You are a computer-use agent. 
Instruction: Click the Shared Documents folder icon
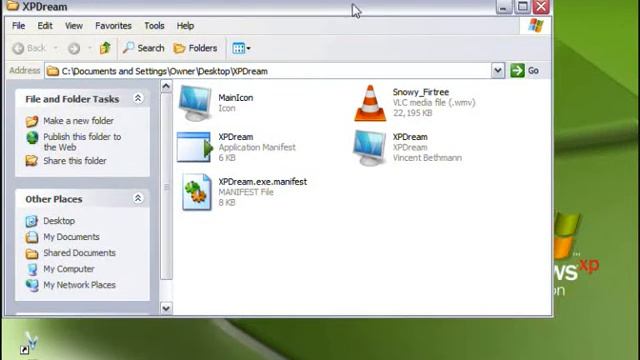pyautogui.click(x=31, y=253)
